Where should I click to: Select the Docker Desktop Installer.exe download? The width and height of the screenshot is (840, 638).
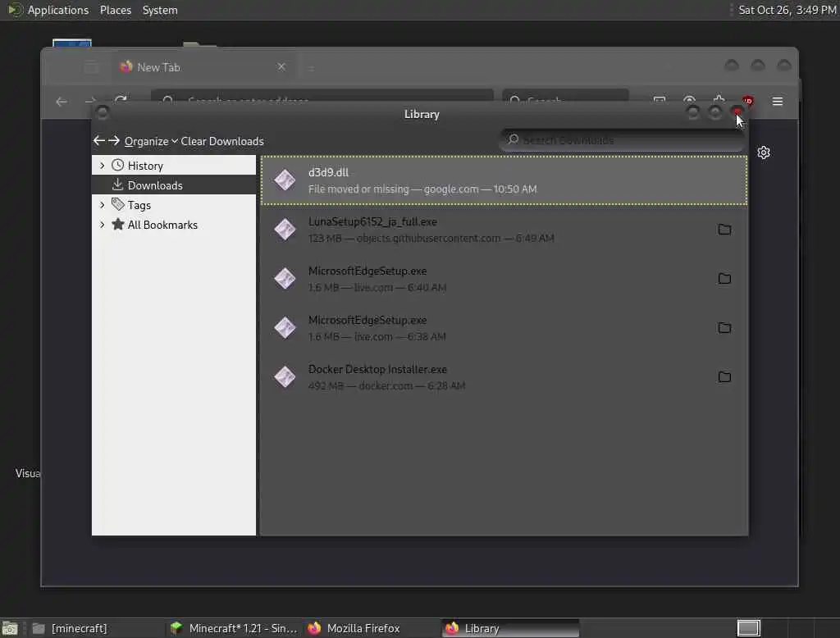(504, 377)
